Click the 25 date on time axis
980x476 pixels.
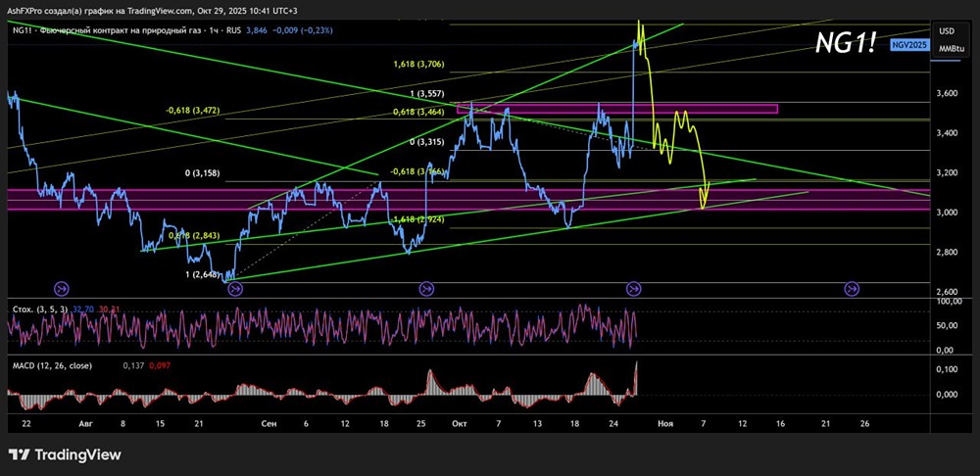pos(421,423)
